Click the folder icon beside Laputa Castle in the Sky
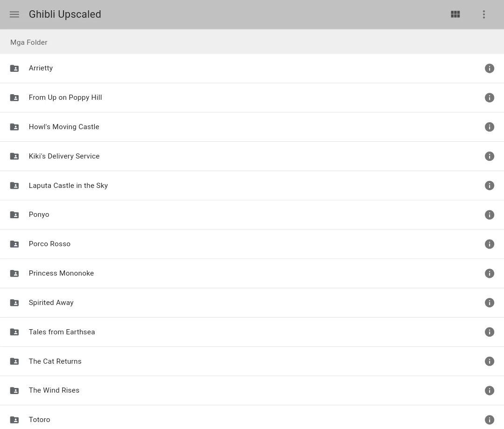The image size is (504, 429). 14,186
